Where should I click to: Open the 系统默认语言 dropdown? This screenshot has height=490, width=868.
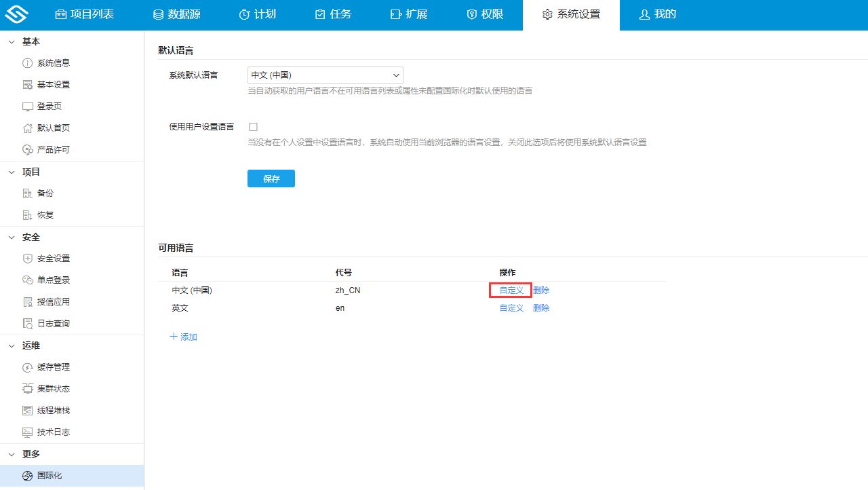(325, 75)
